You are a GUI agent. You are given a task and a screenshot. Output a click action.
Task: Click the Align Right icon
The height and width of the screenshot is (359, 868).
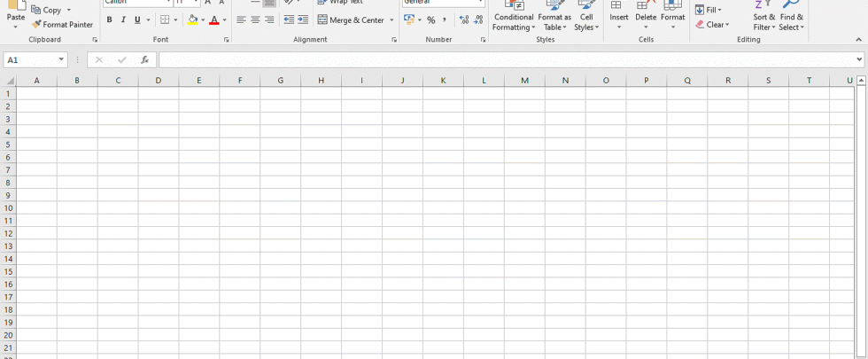(269, 20)
